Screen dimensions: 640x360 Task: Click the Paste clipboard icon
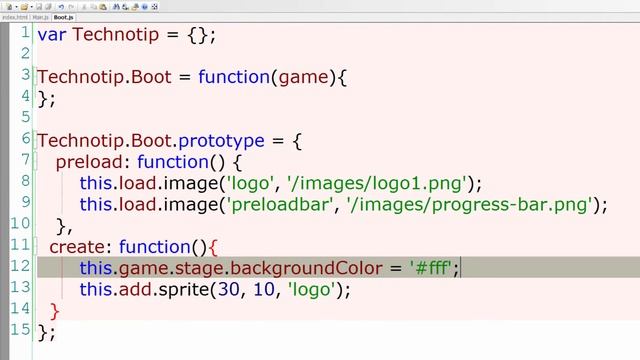103,7
